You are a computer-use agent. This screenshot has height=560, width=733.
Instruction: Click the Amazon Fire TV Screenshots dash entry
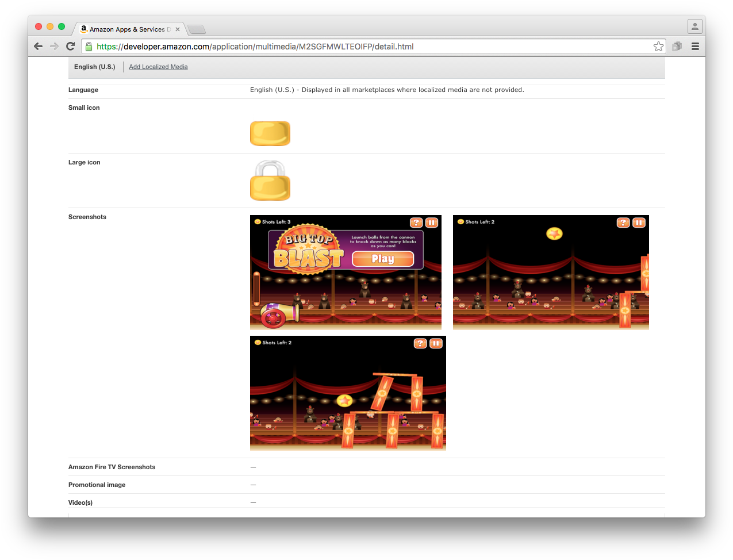[x=253, y=467]
